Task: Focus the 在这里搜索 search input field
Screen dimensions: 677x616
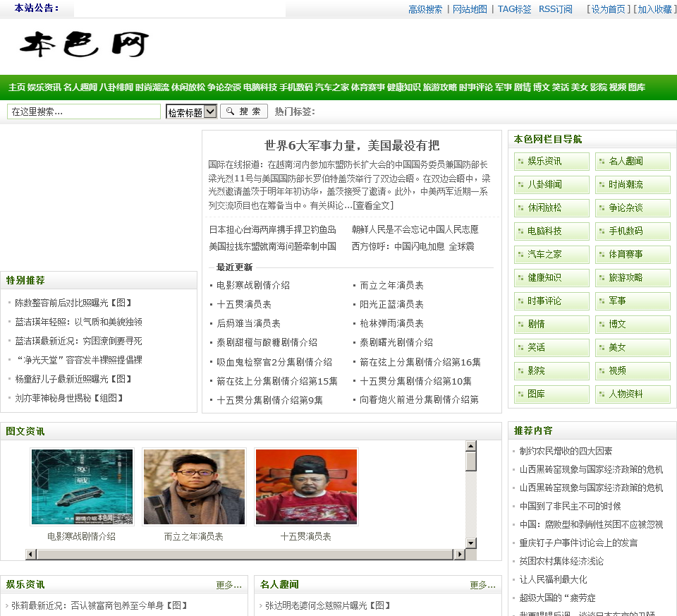Action: tap(84, 111)
